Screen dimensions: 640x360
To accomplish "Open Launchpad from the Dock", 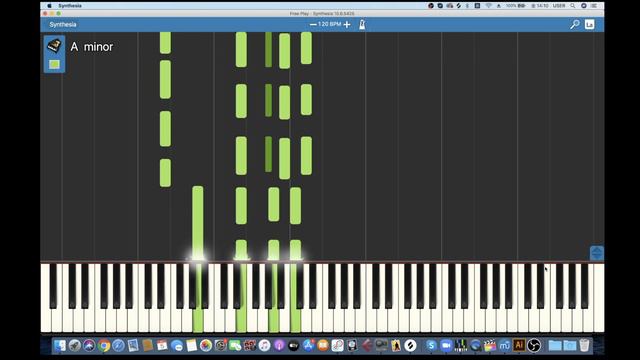I will pyautogui.click(x=74, y=346).
